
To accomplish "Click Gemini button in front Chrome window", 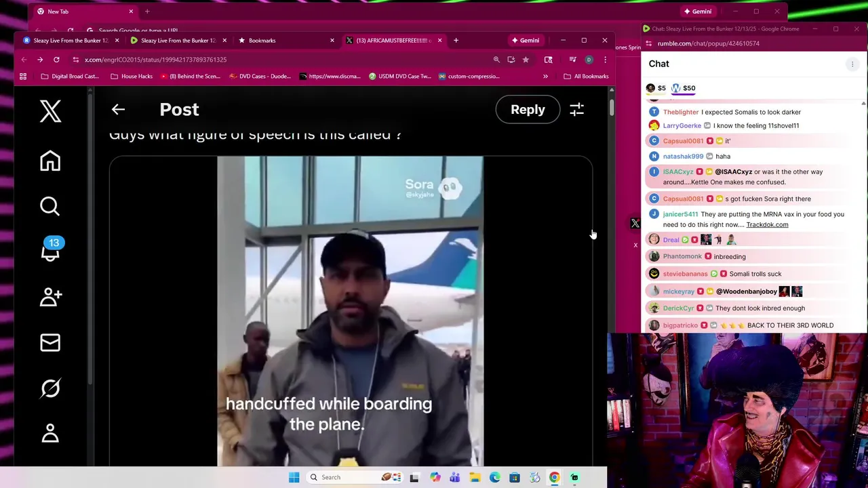I will pos(526,41).
